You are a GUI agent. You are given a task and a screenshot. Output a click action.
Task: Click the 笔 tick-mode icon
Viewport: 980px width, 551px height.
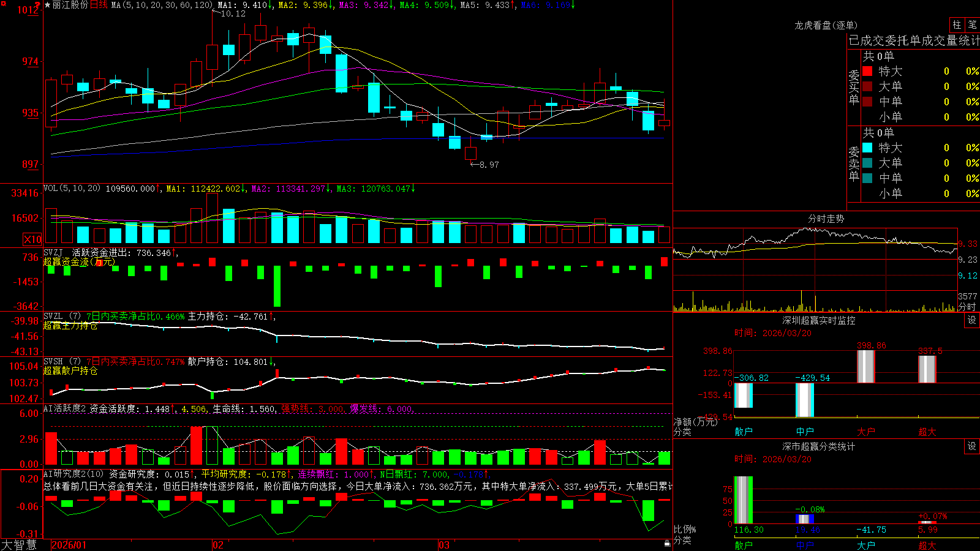pyautogui.click(x=972, y=24)
